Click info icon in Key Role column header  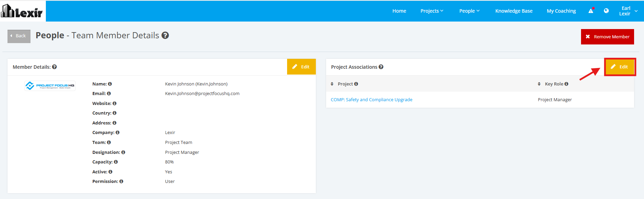[x=566, y=84]
